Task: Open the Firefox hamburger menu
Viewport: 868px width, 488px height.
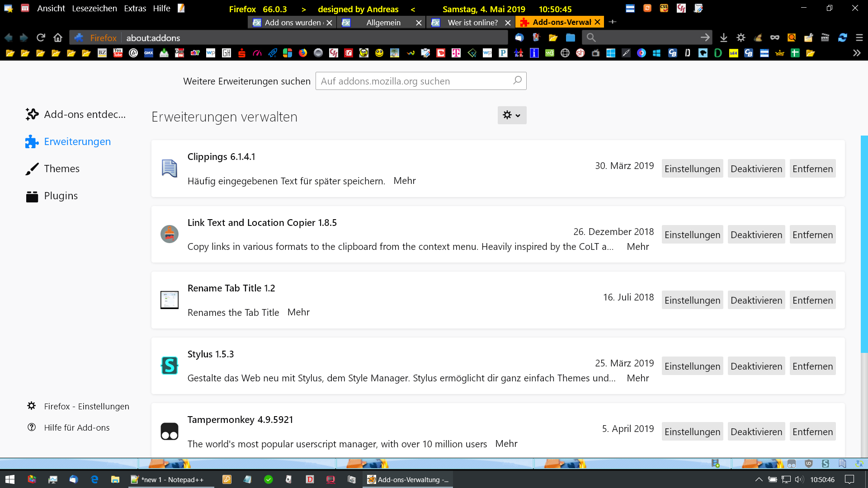Action: [859, 38]
